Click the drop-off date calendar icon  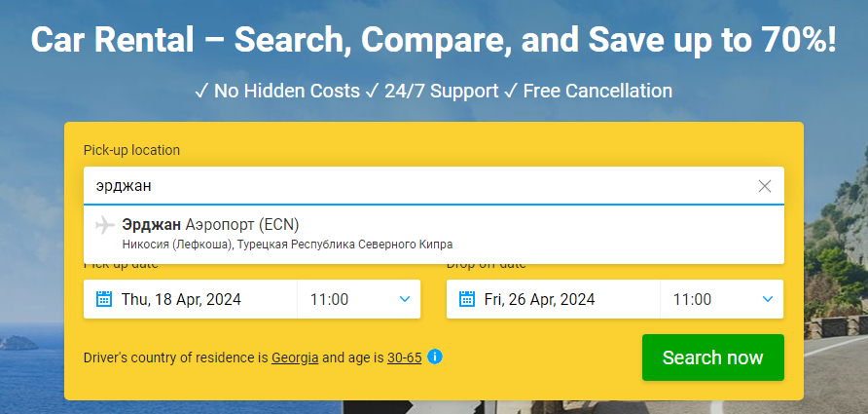pos(467,299)
